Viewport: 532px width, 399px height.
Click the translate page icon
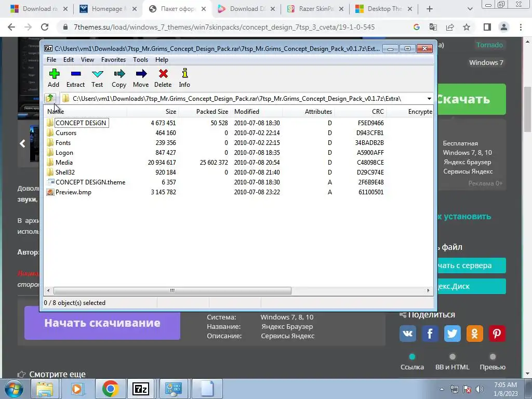coord(433,27)
